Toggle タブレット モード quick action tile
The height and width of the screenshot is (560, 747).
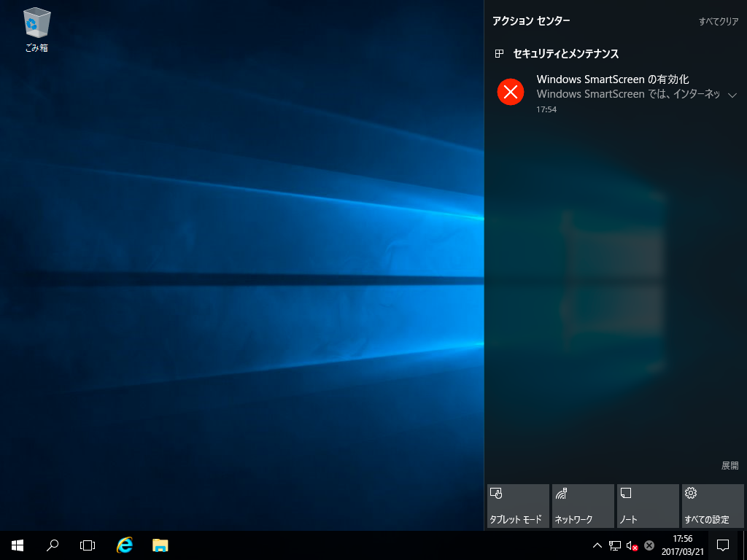point(518,506)
